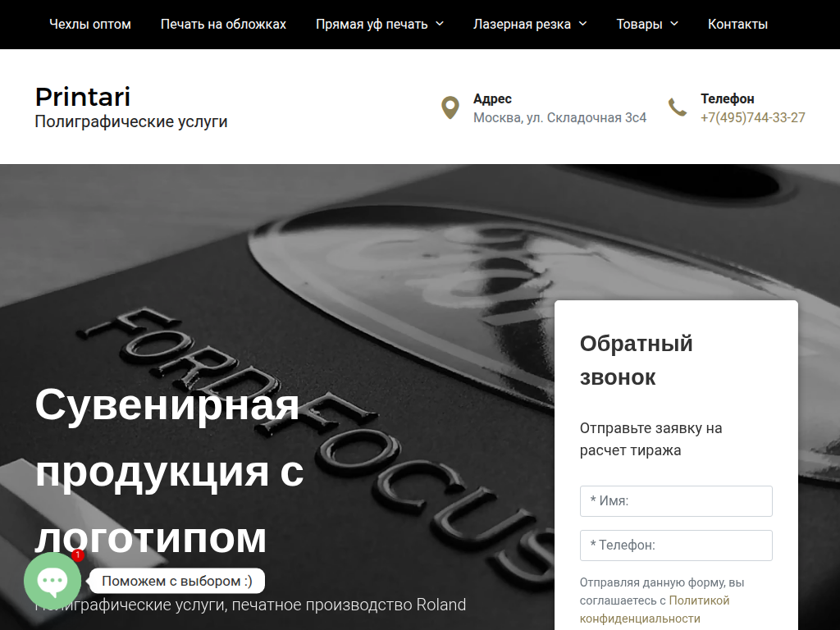This screenshot has height=630, width=840.
Task: Click address text Москва, ул. Складочная 3с4
Action: coord(559,117)
